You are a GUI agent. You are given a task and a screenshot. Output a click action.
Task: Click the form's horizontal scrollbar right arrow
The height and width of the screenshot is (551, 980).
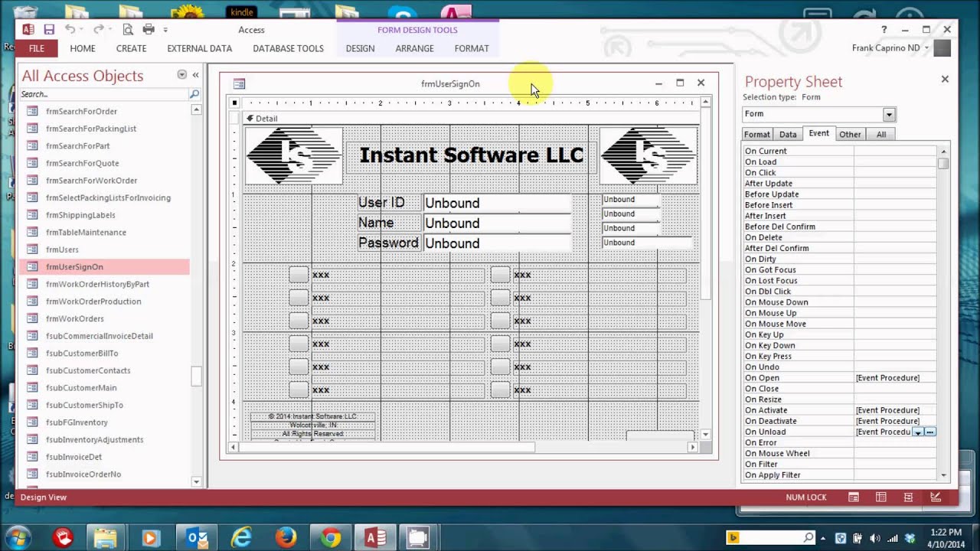pyautogui.click(x=693, y=447)
